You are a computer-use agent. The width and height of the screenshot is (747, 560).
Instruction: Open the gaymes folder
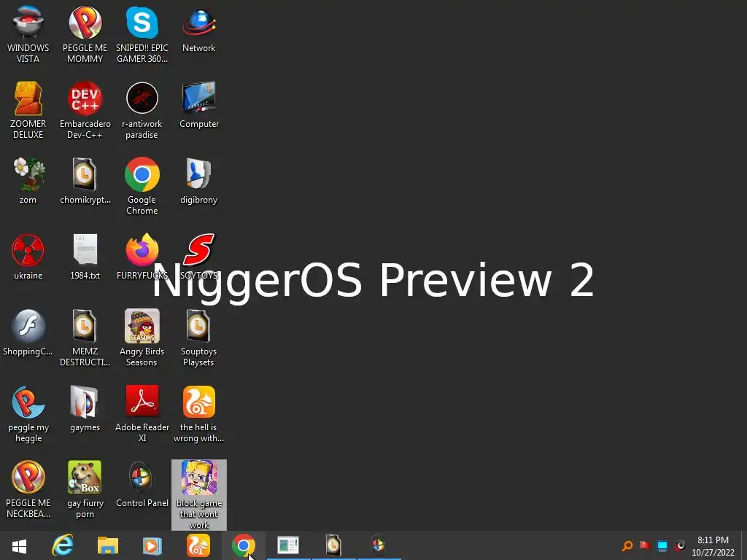point(85,408)
